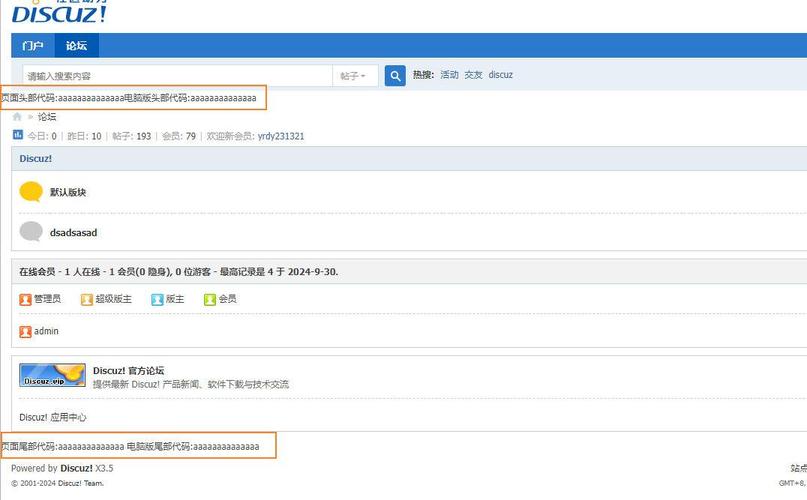
Task: Click the 管理员 legend icon
Action: (25, 300)
